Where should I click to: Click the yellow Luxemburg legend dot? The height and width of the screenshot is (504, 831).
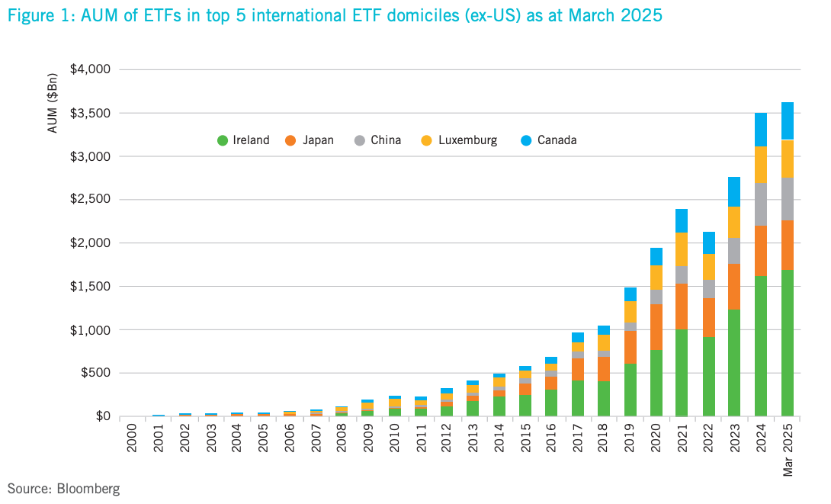coord(427,141)
